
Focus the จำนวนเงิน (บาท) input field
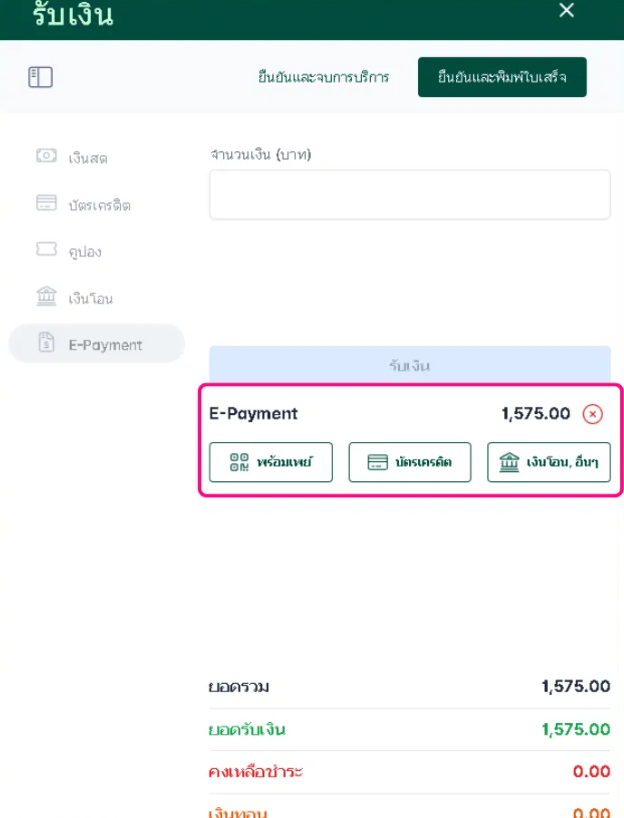(409, 194)
